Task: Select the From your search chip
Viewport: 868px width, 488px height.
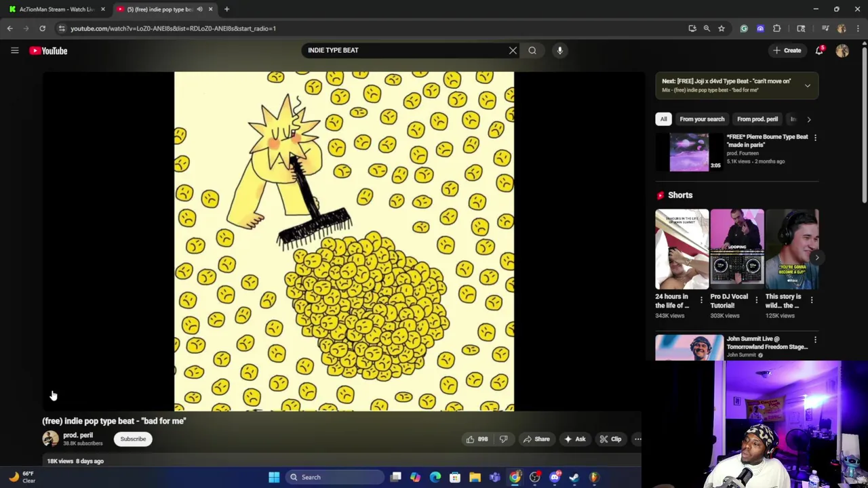Action: click(x=702, y=119)
